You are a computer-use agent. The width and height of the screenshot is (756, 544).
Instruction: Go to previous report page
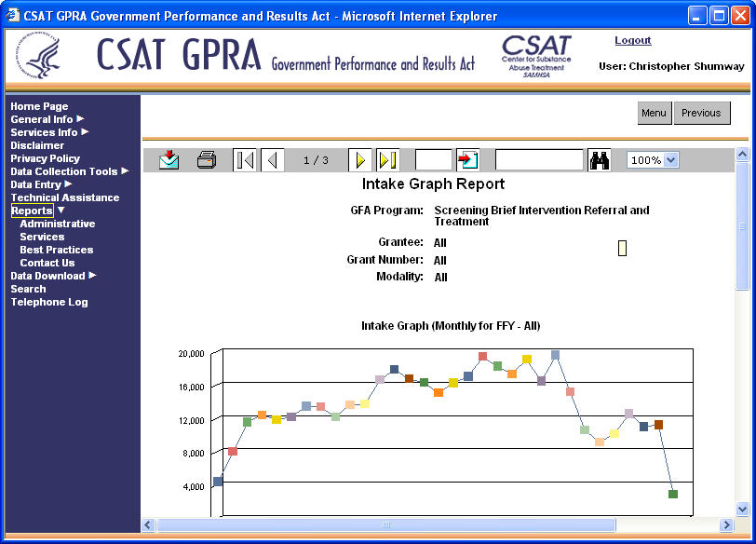pyautogui.click(x=272, y=160)
